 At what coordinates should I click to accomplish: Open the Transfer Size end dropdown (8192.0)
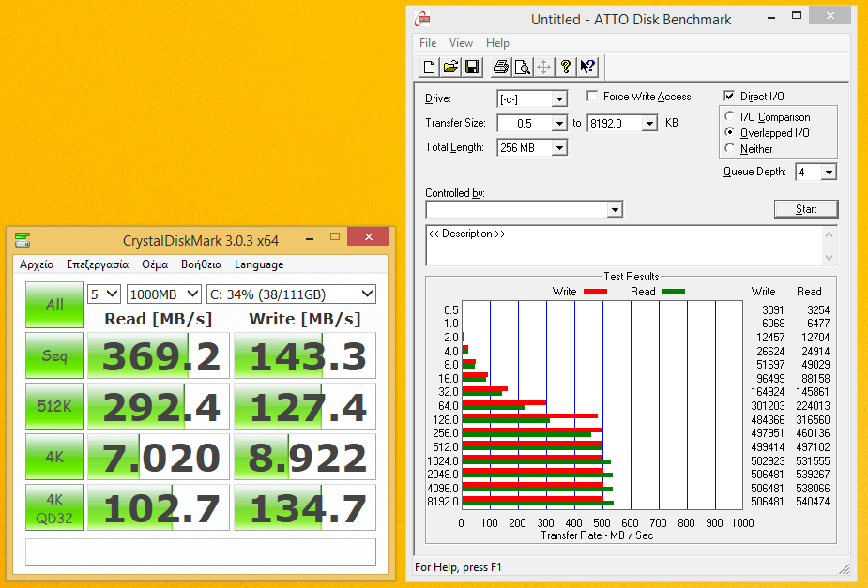coord(650,124)
